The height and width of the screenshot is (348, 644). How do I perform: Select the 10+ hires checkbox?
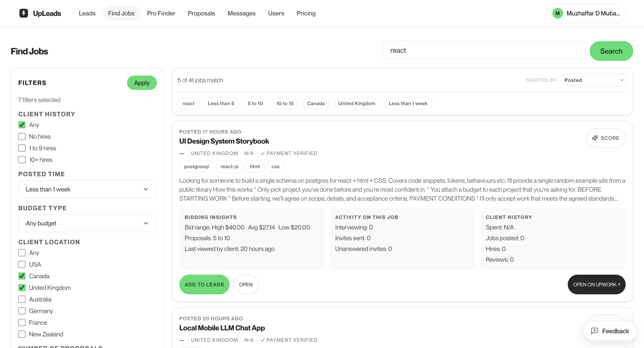tap(22, 160)
